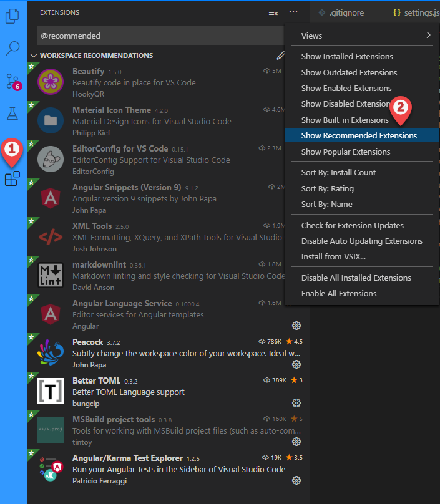Image resolution: width=440 pixels, height=504 pixels.
Task: Click the MSBuild project tools icon
Action: click(51, 430)
